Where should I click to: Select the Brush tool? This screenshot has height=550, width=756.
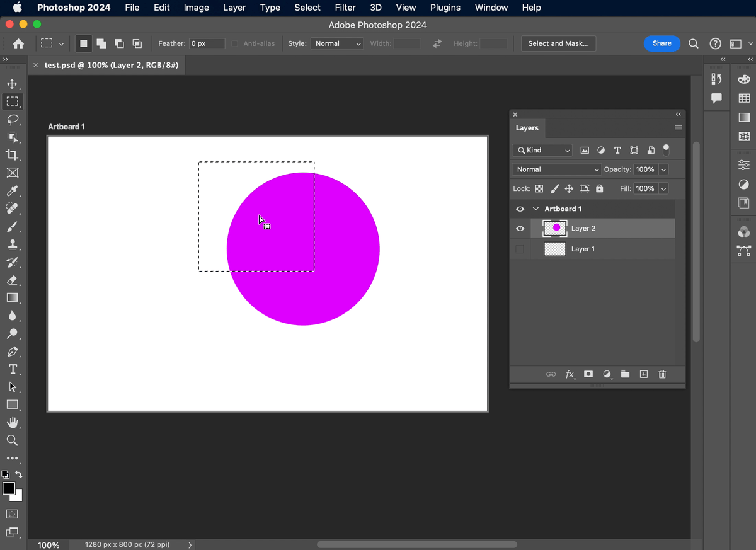13,226
